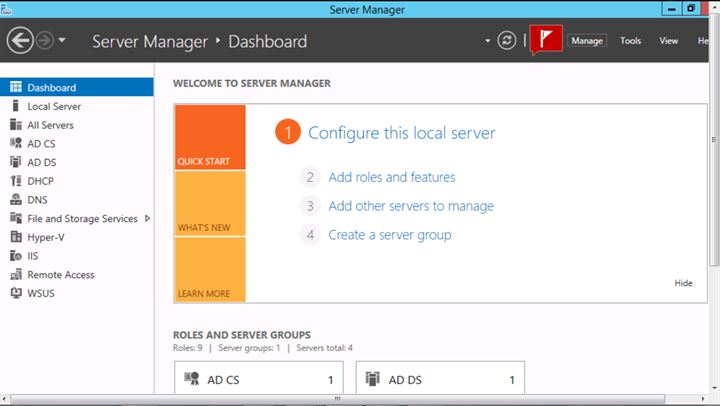This screenshot has height=406, width=720.
Task: Open dropdown arrow left of refresh icon
Action: [488, 41]
